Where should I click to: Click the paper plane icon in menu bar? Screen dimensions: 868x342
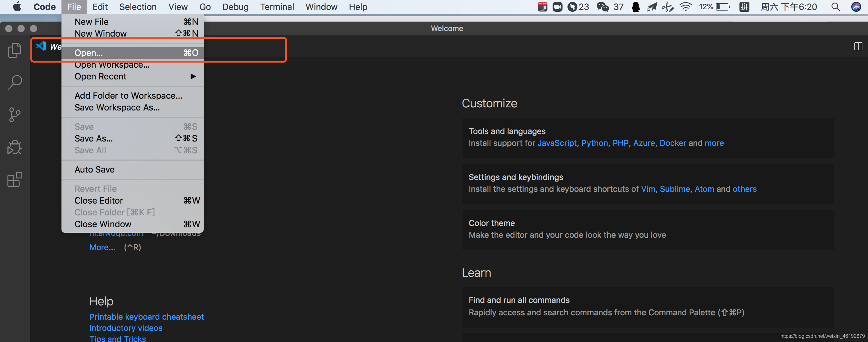point(652,7)
